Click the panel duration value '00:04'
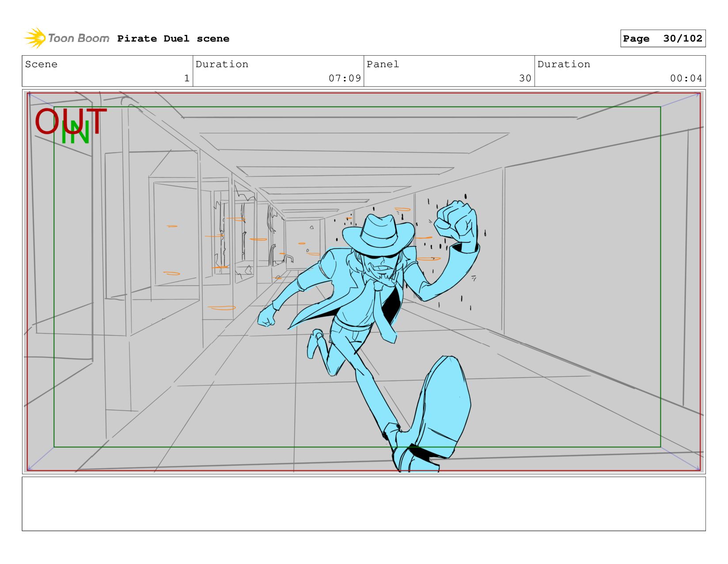The width and height of the screenshot is (728, 564). click(686, 78)
